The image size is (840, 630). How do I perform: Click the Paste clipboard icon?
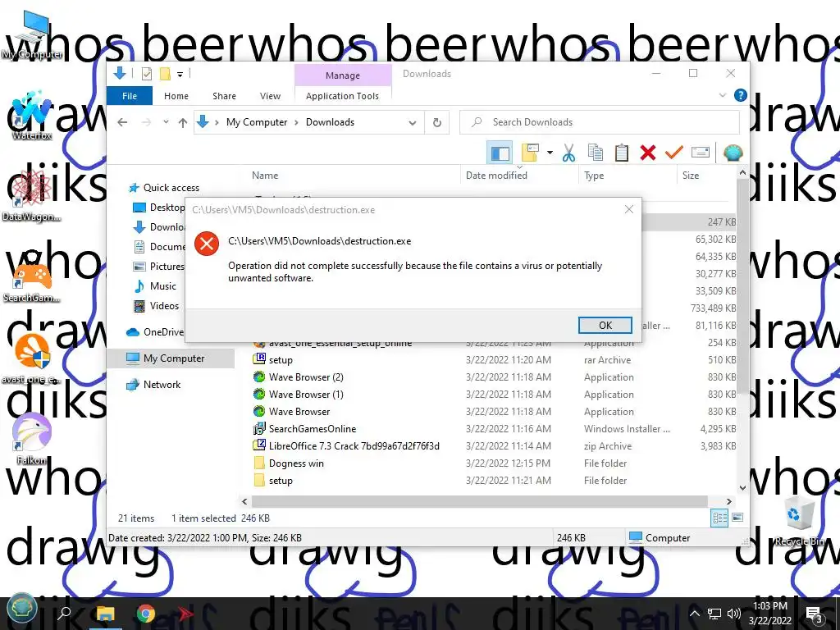[x=622, y=153]
